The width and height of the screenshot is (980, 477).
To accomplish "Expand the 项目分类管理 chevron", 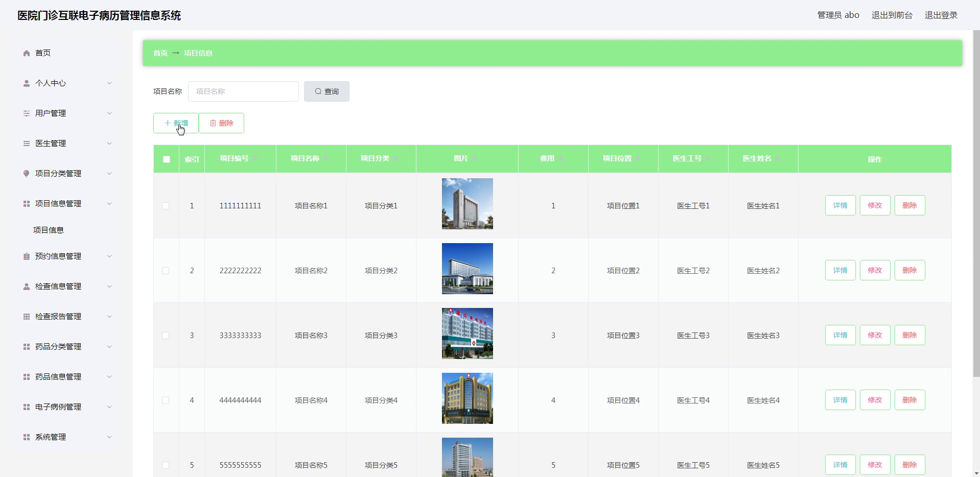I will coord(109,174).
